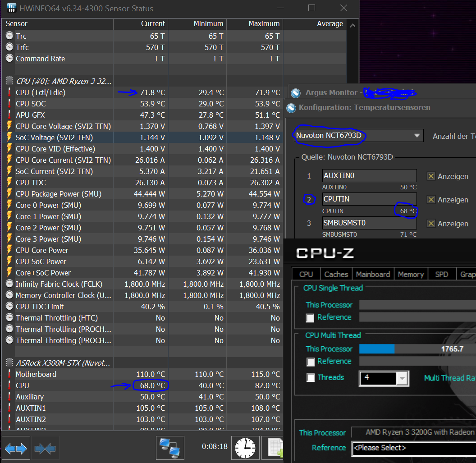Open the network monitors icon in HWiNFO toolbar
This screenshot has height=463, width=476.
[x=170, y=448]
